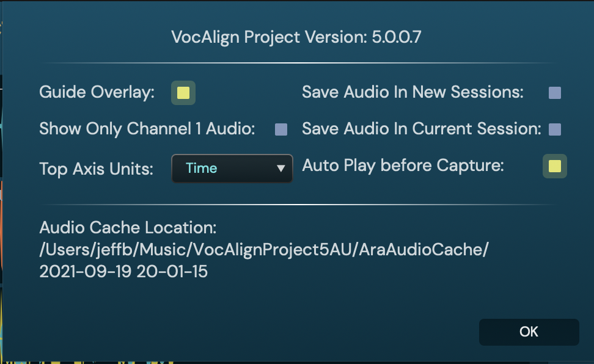
Task: Click the Top Axis Units label
Action: [x=96, y=169]
